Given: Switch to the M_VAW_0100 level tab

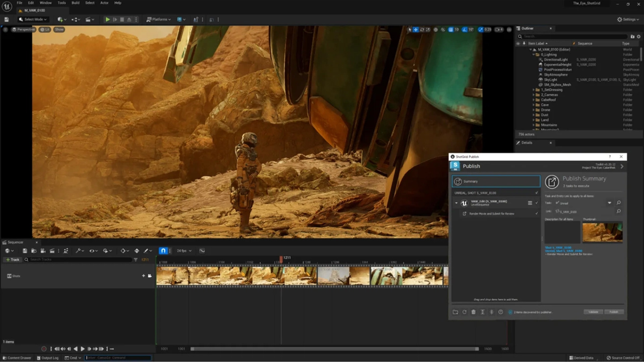Looking at the screenshot, I should (35, 10).
